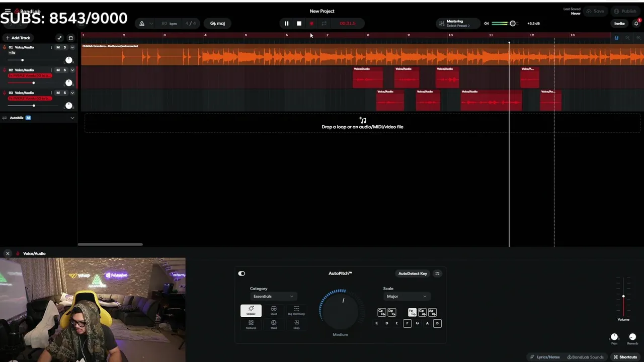The width and height of the screenshot is (644, 362).
Task: Toggle the timeline snap magnet icon
Action: [616, 38]
